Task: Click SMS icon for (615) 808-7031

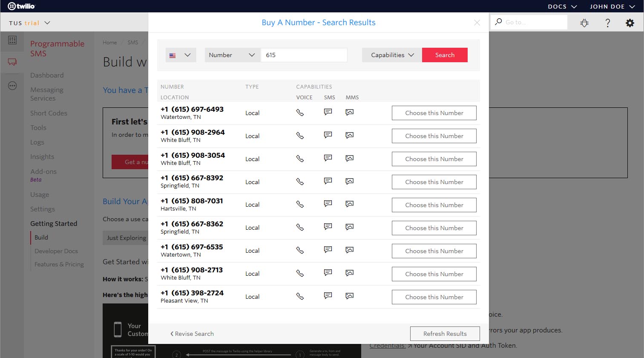Action: (328, 204)
